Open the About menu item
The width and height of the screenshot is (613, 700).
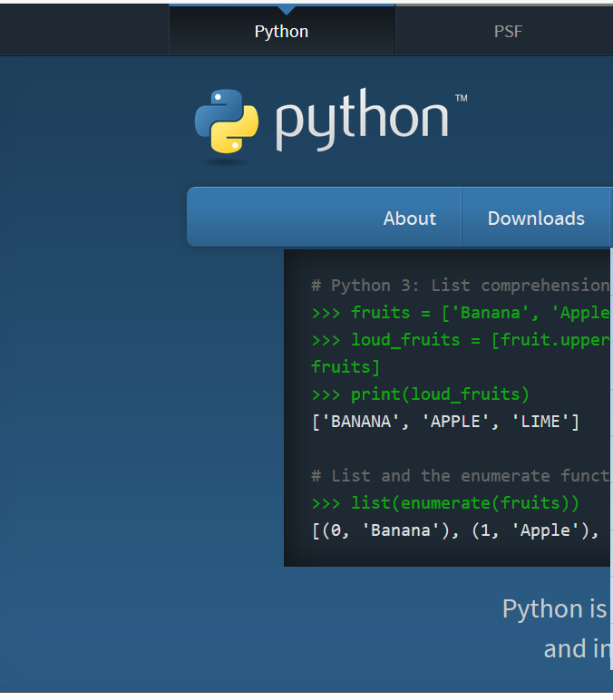click(409, 219)
